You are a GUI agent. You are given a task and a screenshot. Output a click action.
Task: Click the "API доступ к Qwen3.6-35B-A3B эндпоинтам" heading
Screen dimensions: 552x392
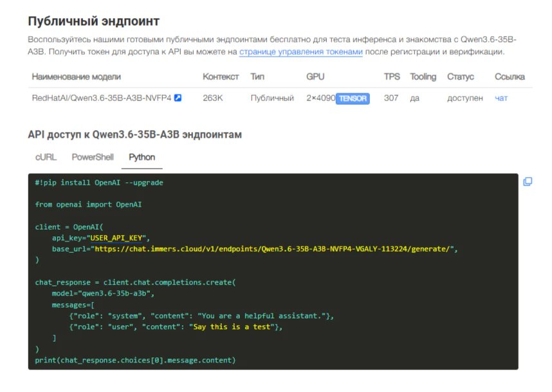(135, 135)
